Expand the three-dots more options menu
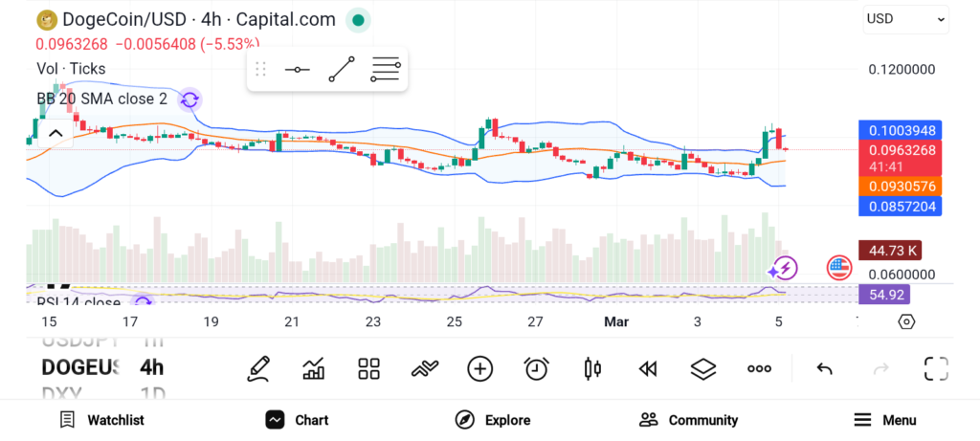 click(x=759, y=368)
